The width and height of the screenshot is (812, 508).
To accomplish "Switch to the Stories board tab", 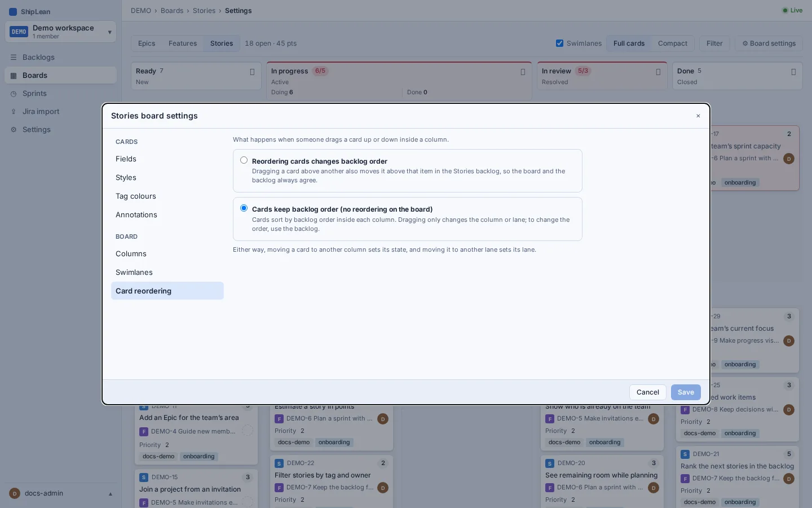I will (x=222, y=43).
